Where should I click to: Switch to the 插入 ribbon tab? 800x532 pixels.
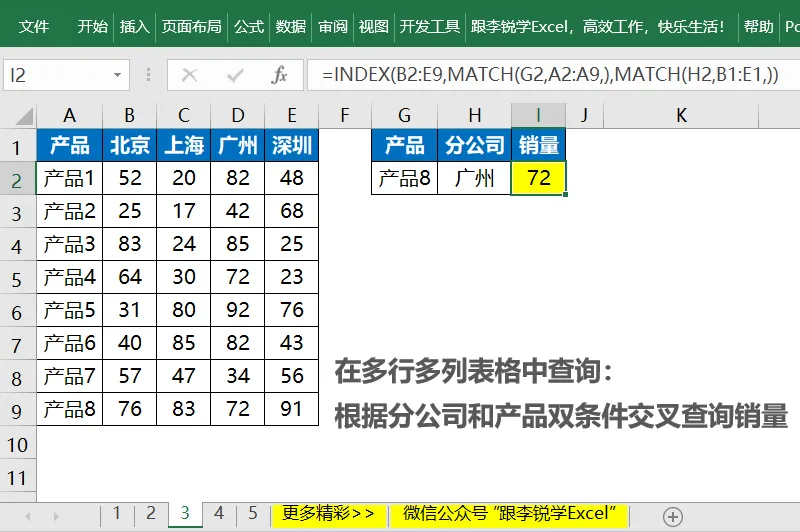(x=135, y=26)
